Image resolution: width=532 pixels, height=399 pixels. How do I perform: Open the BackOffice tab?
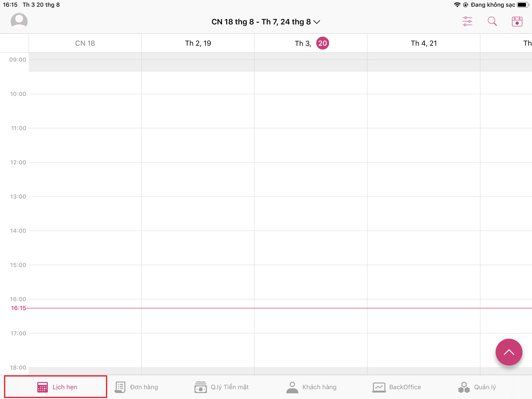tap(397, 387)
